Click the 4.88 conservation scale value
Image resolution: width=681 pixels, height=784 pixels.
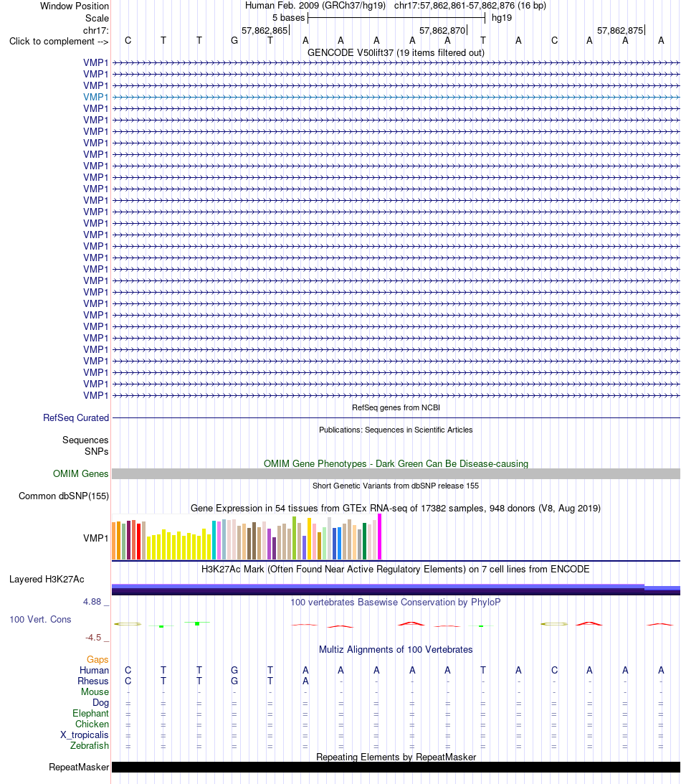[x=92, y=602]
